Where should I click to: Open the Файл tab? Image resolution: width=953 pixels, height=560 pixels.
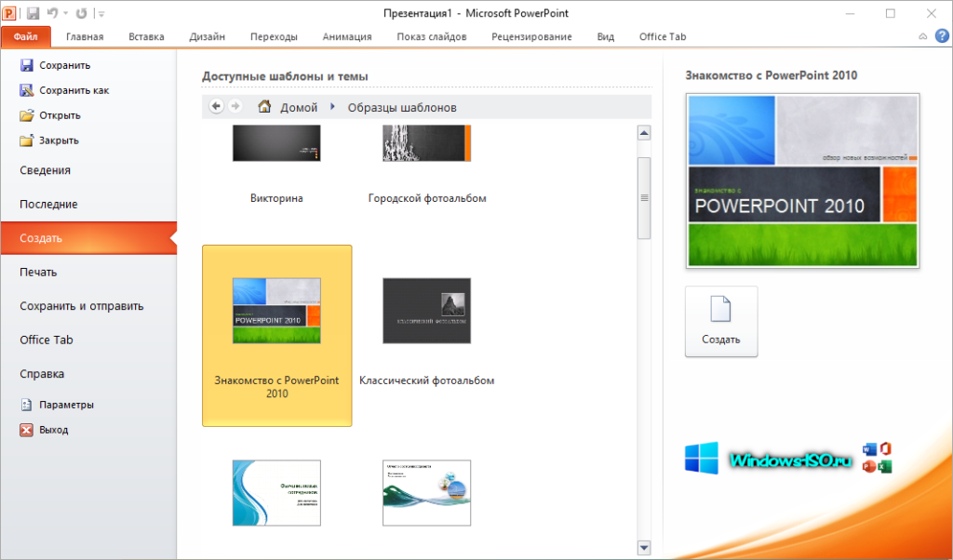[x=25, y=36]
